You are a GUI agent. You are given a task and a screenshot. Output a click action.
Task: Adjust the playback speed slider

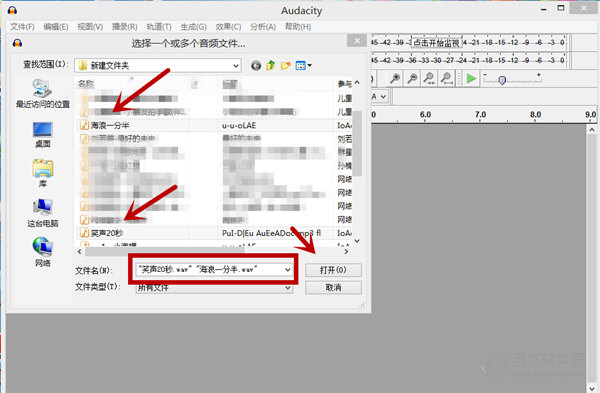(502, 80)
